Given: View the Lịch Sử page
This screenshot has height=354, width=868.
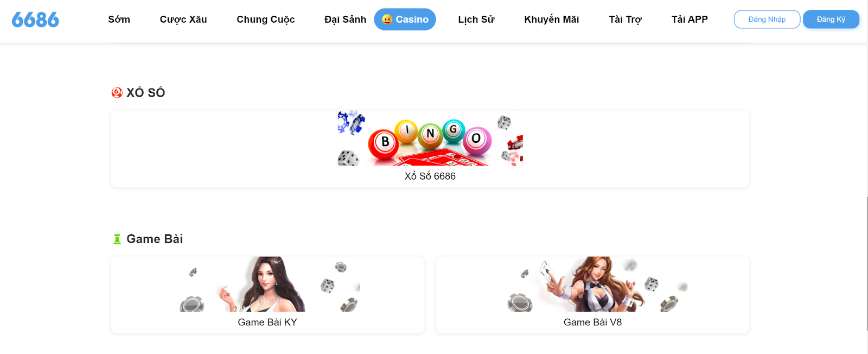Looking at the screenshot, I should [x=476, y=20].
